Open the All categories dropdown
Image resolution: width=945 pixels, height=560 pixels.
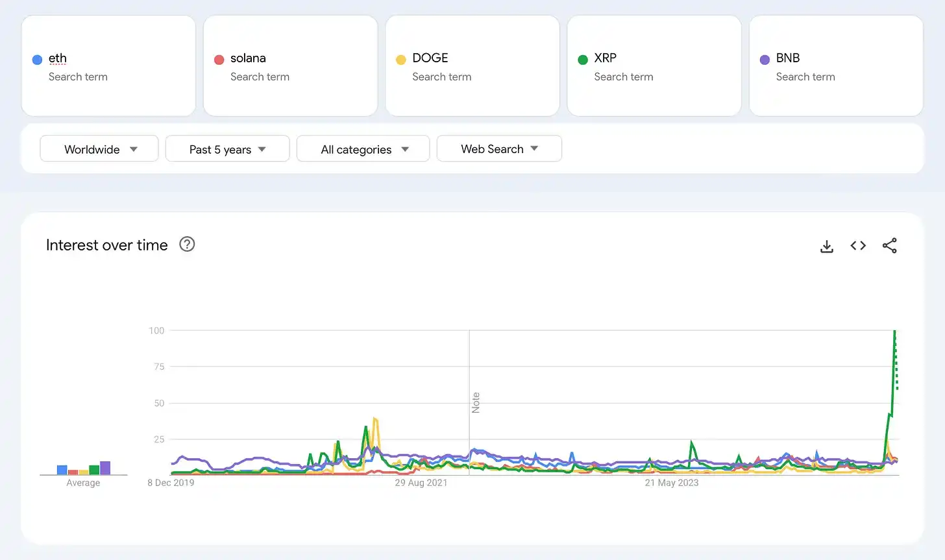[363, 149]
